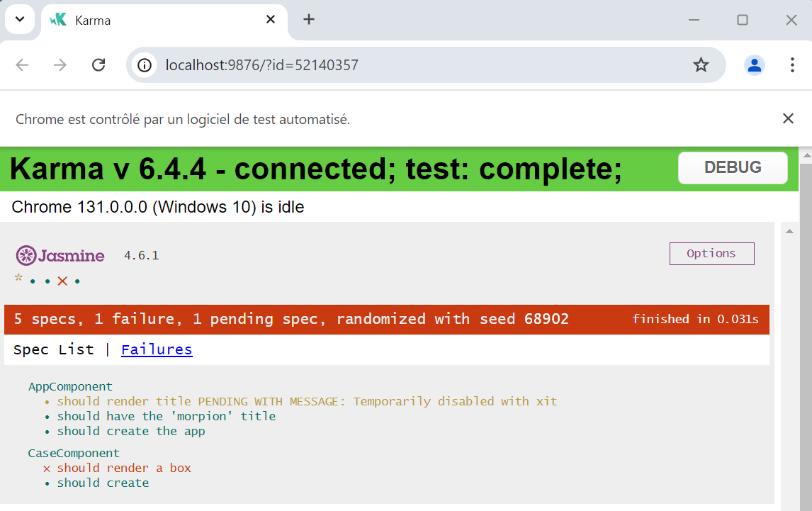The image size is (812, 511).
Task: Click the pending asterisk spec symbol
Action: click(18, 279)
